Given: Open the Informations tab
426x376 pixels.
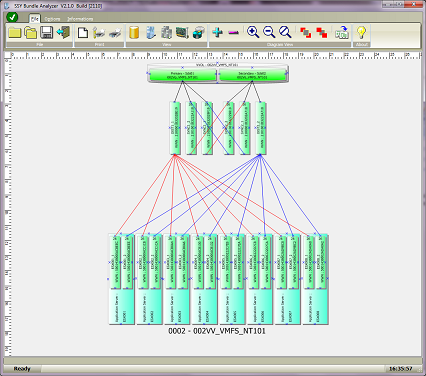Looking at the screenshot, I should [80, 19].
